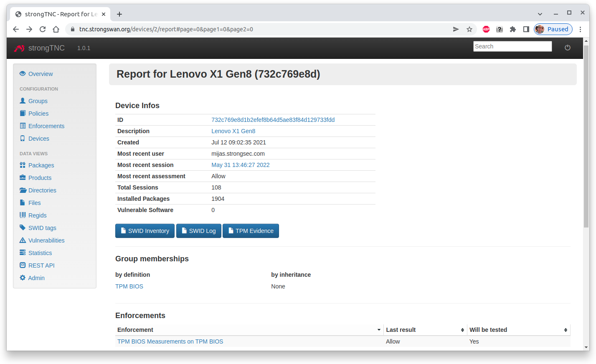Sort by Enforcement column arrow
Screen dimensions: 596x364
point(379,330)
